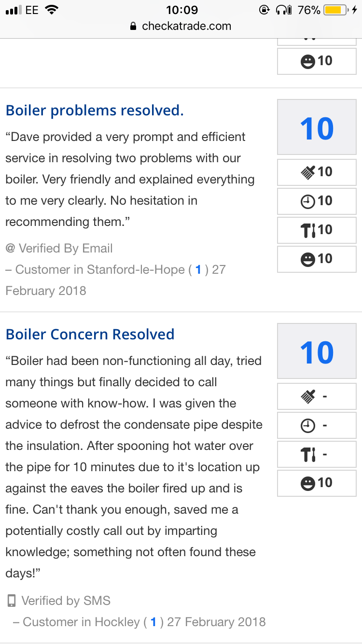This screenshot has height=644, width=362.
Task: Click workmanship tools icon with dash score
Action: [x=307, y=454]
